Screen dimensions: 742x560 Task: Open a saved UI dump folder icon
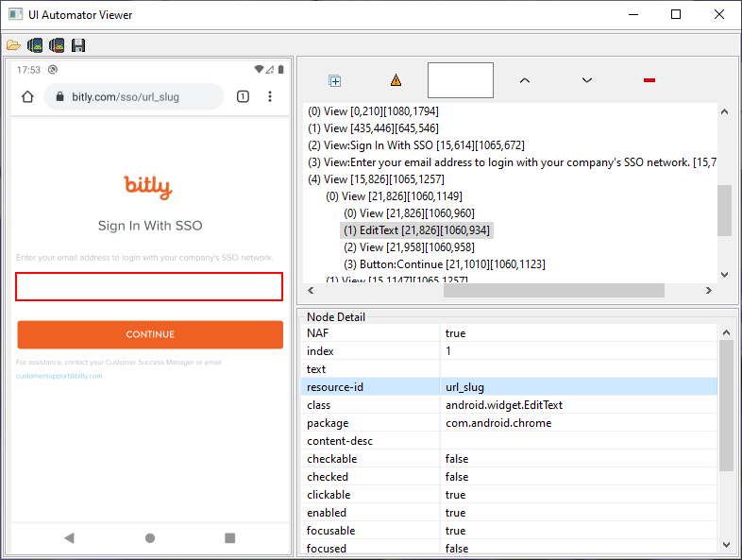click(13, 45)
